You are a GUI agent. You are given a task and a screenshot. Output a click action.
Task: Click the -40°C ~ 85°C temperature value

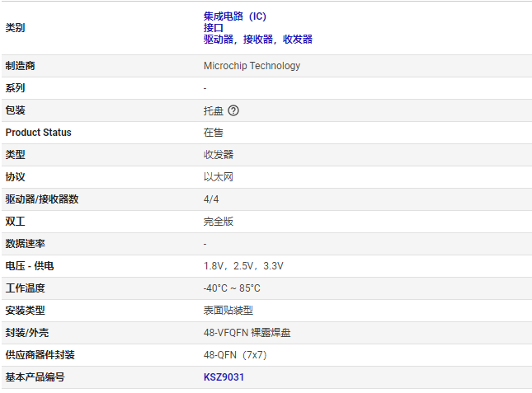tap(232, 288)
